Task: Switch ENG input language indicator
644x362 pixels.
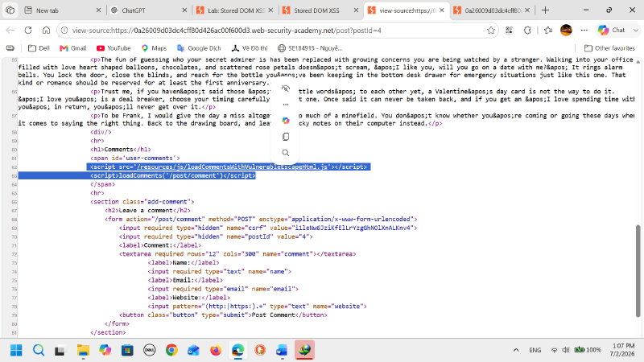Action: [535, 350]
